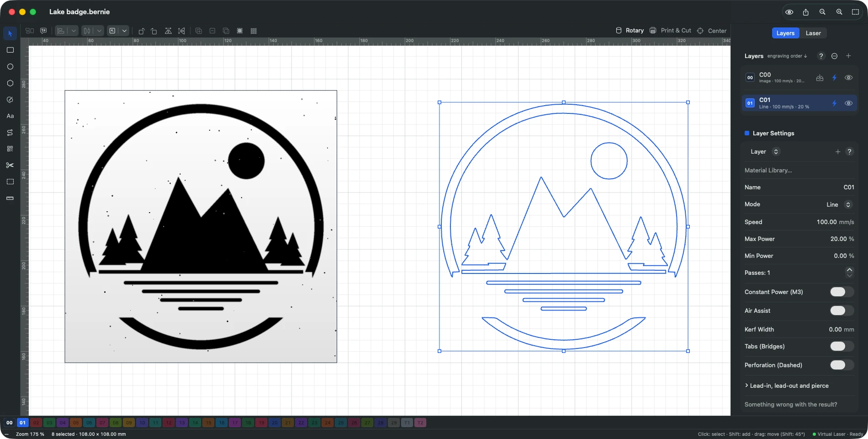Open the layers more-options ellipsis
Screen dimensions: 868x439
(x=835, y=56)
